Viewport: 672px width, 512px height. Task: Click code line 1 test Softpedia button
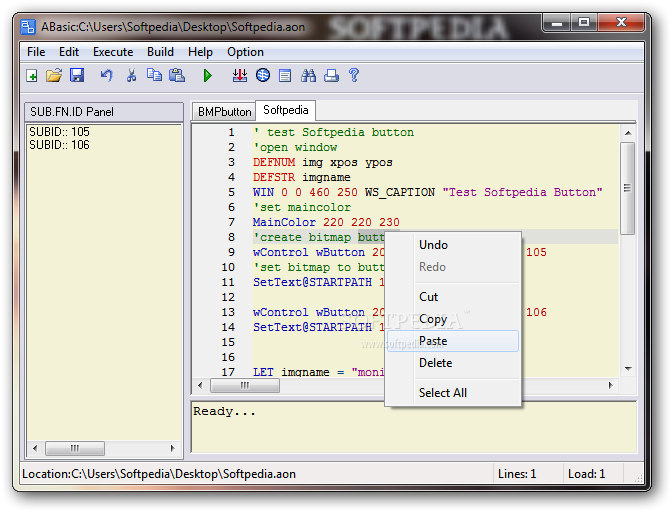[333, 132]
